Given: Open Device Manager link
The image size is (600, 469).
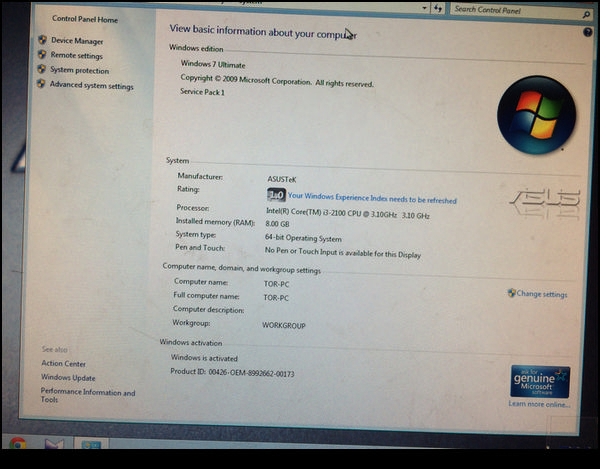Looking at the screenshot, I should (77, 41).
